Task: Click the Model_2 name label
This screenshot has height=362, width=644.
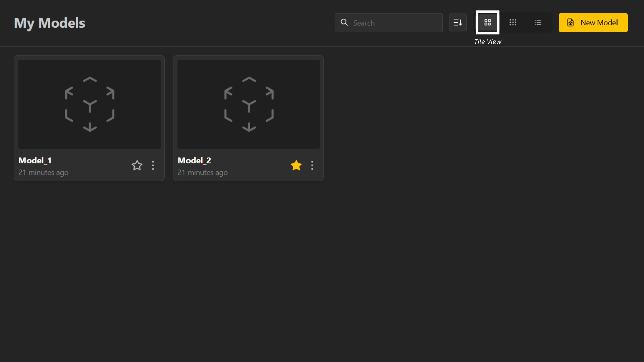Action: (x=194, y=160)
